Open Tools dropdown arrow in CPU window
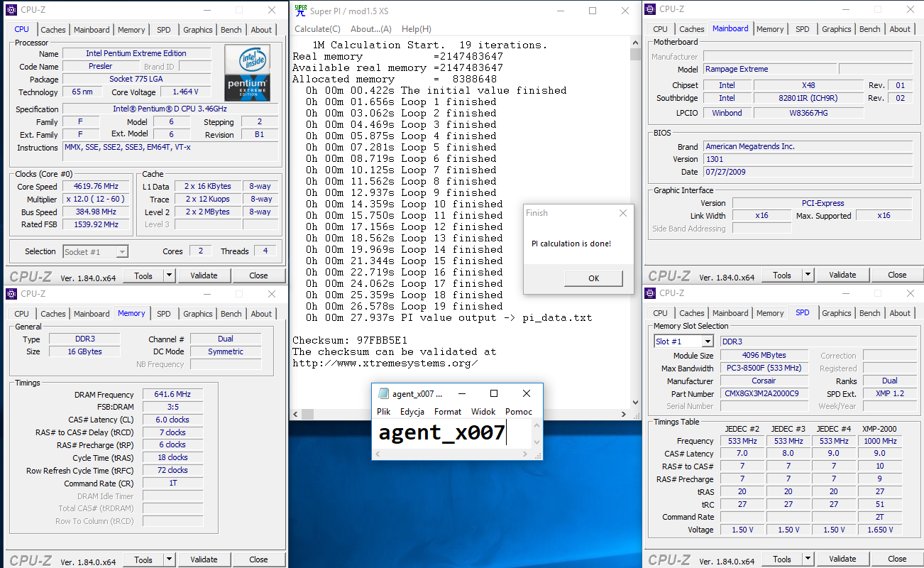The width and height of the screenshot is (924, 568). 169,275
